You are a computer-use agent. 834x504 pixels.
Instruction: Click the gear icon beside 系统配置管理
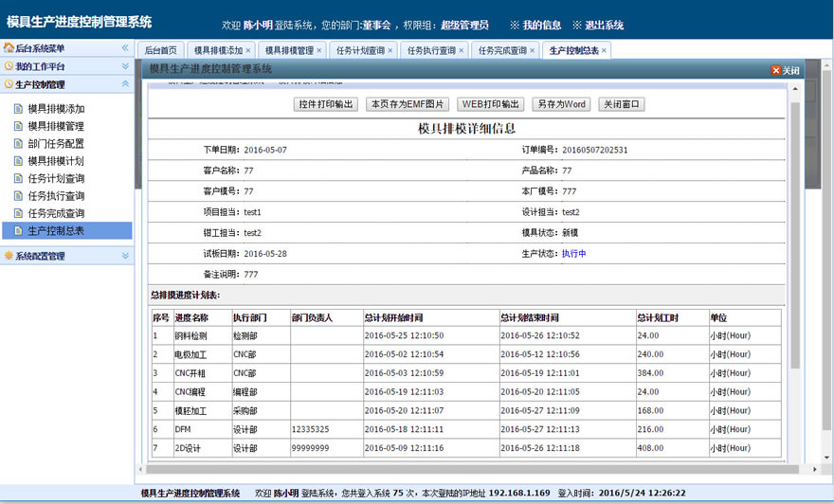click(x=9, y=256)
